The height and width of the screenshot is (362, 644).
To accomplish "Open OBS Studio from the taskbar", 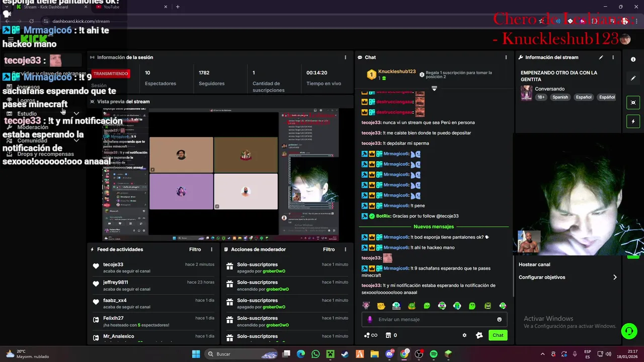I will click(x=419, y=354).
